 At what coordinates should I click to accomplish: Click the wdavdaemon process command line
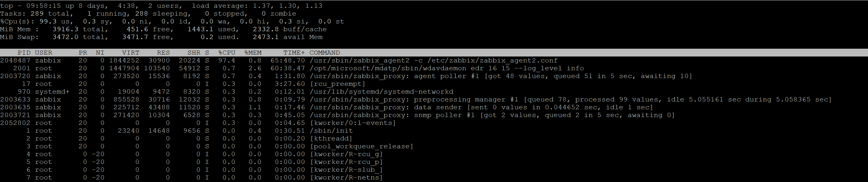pyautogui.click(x=446, y=68)
